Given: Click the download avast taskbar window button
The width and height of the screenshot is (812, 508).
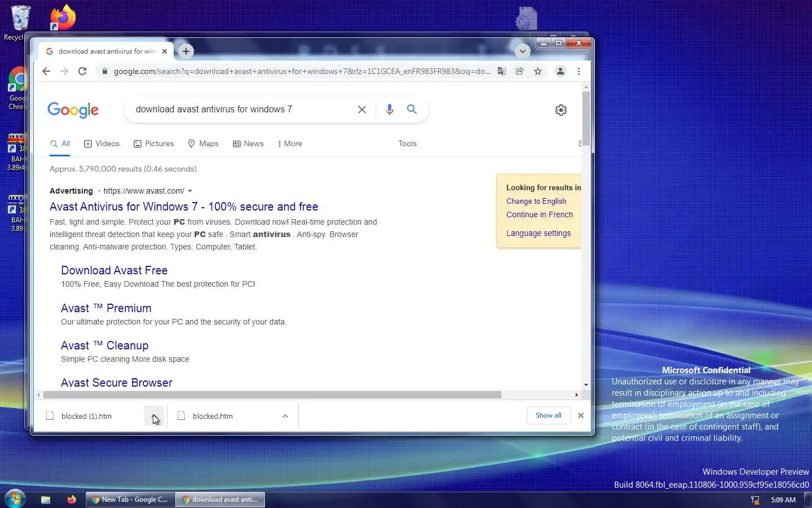Looking at the screenshot, I should click(220, 500).
